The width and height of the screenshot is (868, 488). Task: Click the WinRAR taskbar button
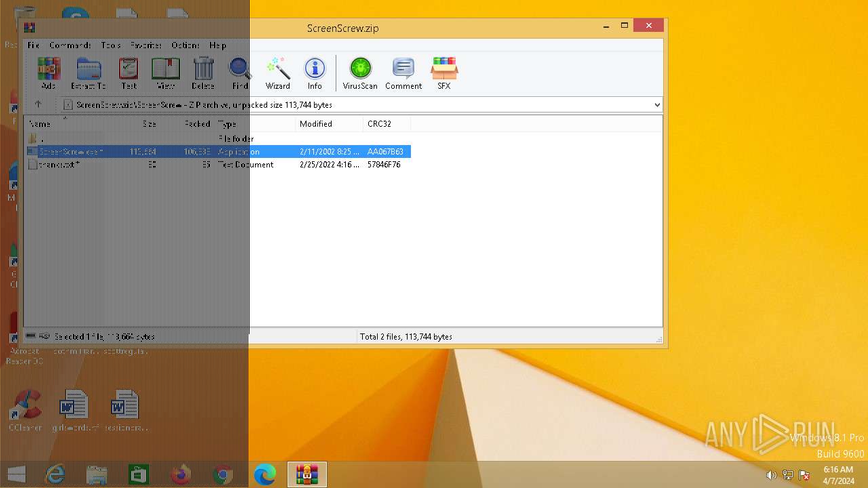coord(307,474)
